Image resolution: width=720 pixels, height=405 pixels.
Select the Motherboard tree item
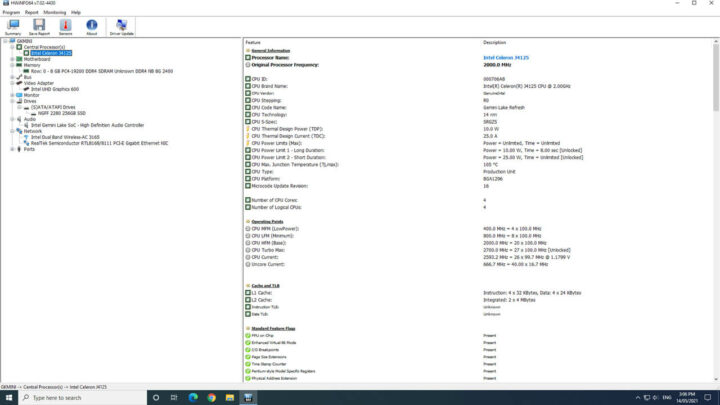[x=37, y=59]
